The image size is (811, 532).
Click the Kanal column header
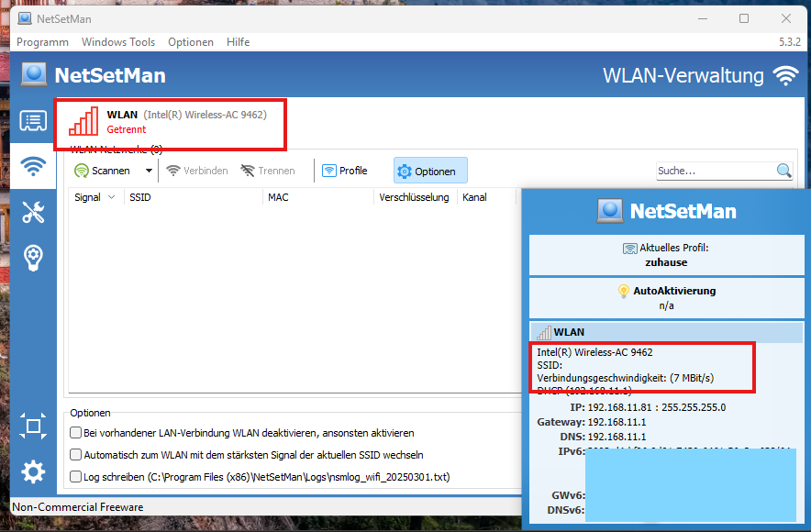pyautogui.click(x=486, y=197)
